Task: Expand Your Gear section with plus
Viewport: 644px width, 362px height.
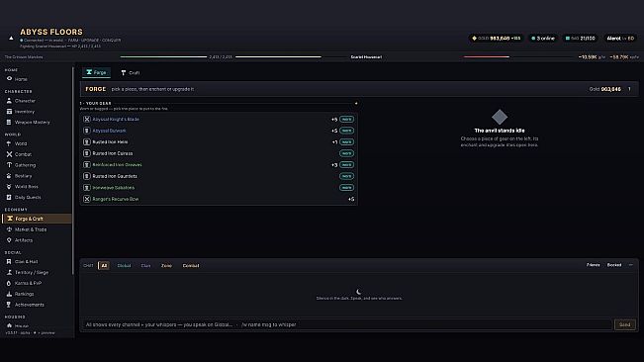Action: [356, 104]
